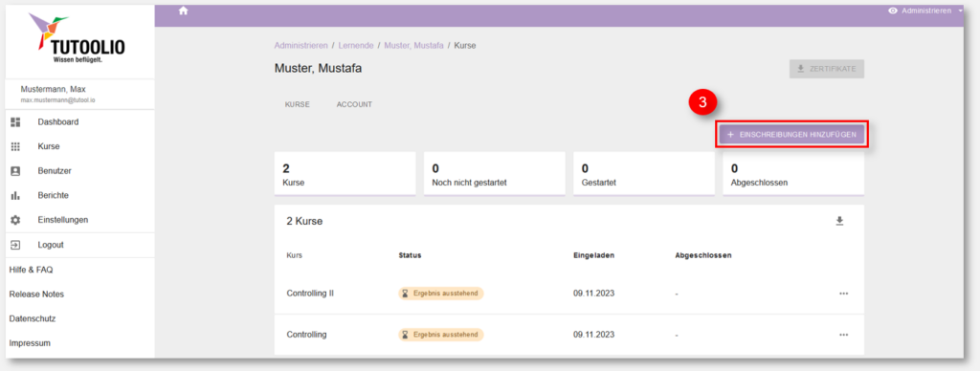Open the Release Notes link

pos(36,295)
